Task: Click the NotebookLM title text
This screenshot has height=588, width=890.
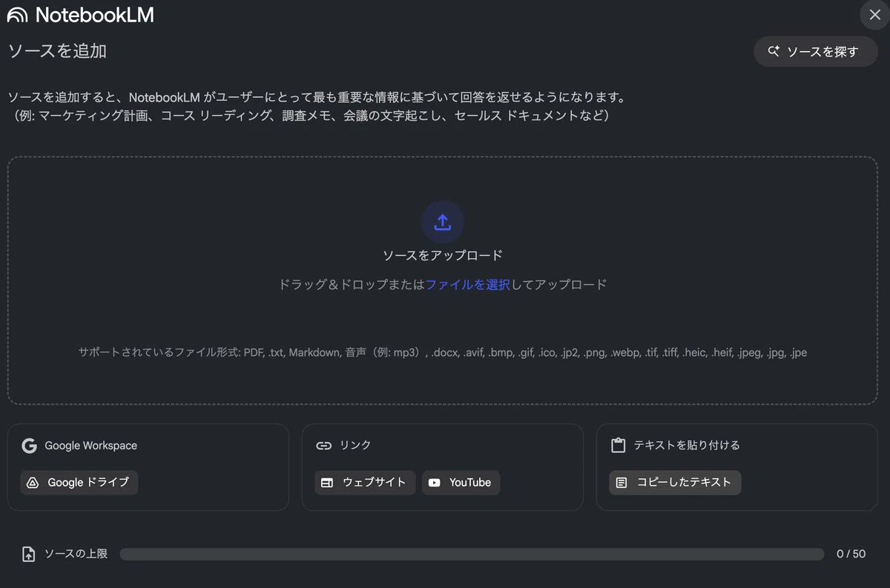Action: [x=95, y=15]
